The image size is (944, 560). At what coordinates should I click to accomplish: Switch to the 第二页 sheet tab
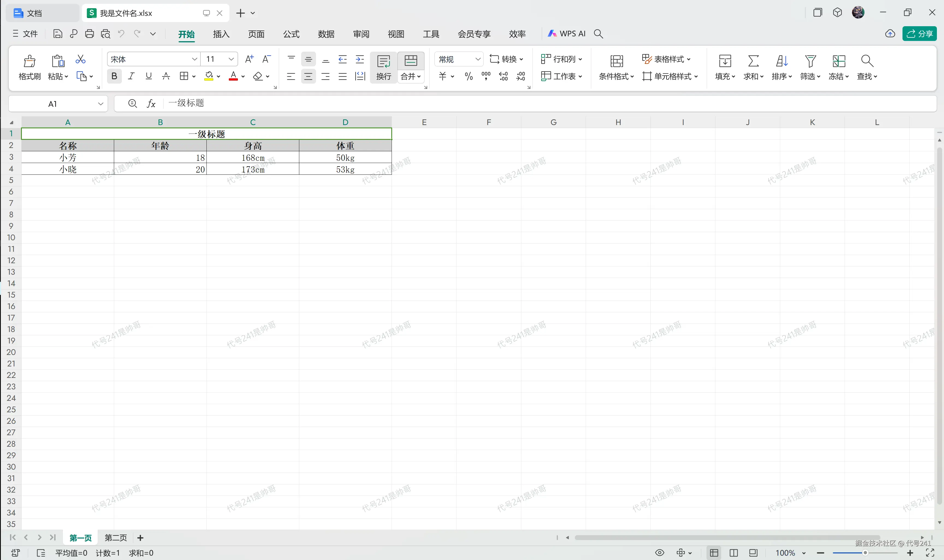coord(116,538)
